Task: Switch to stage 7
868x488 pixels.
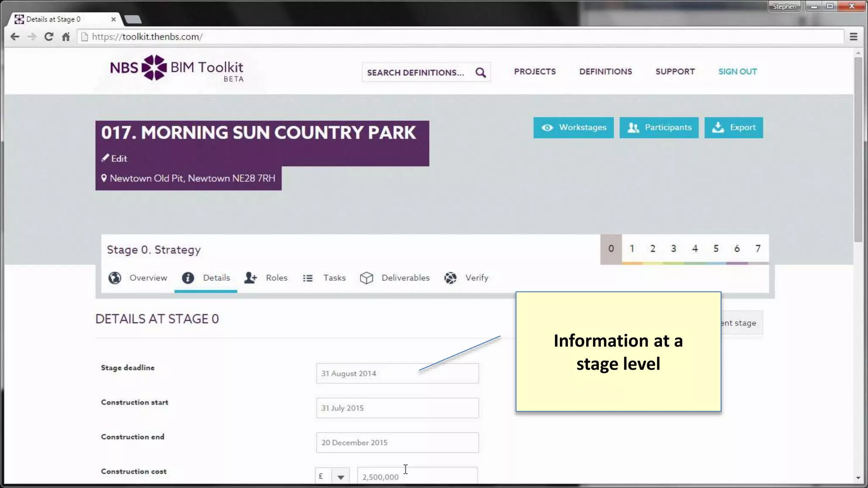Action: 758,249
